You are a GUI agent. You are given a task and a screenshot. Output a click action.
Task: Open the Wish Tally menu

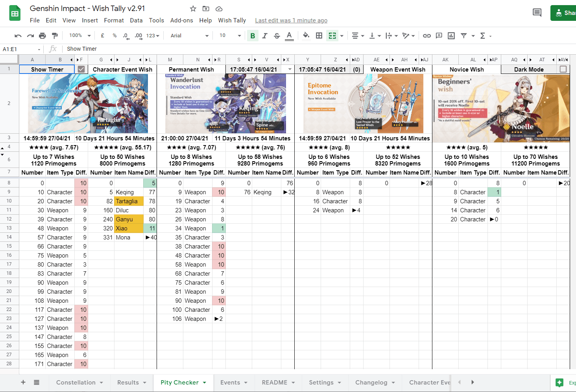coord(232,20)
